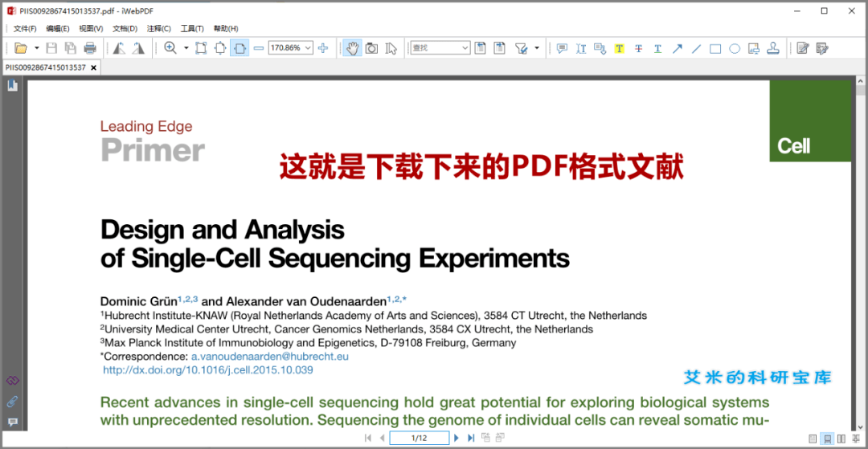
Task: Open the 170.86% zoom level dropdown
Action: click(x=308, y=48)
